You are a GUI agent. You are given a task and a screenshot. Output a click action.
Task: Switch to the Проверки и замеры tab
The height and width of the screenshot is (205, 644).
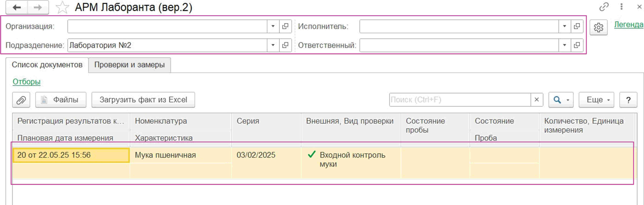130,65
